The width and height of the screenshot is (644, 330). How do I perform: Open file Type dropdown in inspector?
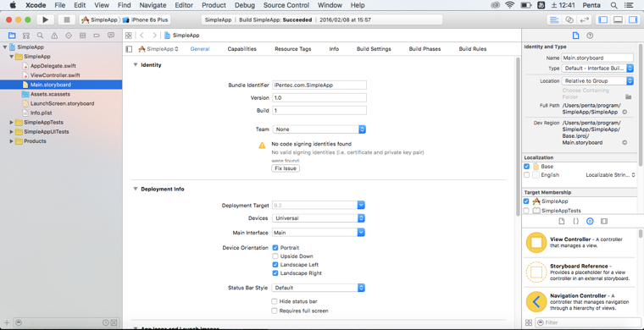[597, 69]
